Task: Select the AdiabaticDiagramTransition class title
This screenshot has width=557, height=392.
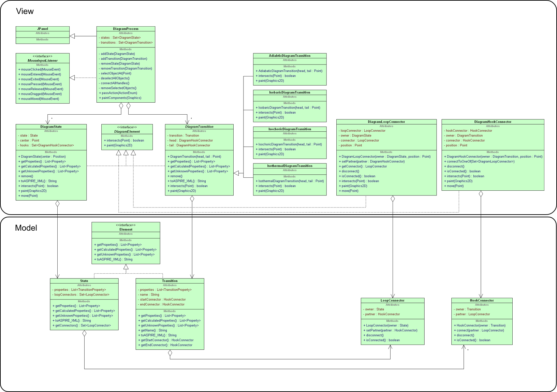Action: 290,56
